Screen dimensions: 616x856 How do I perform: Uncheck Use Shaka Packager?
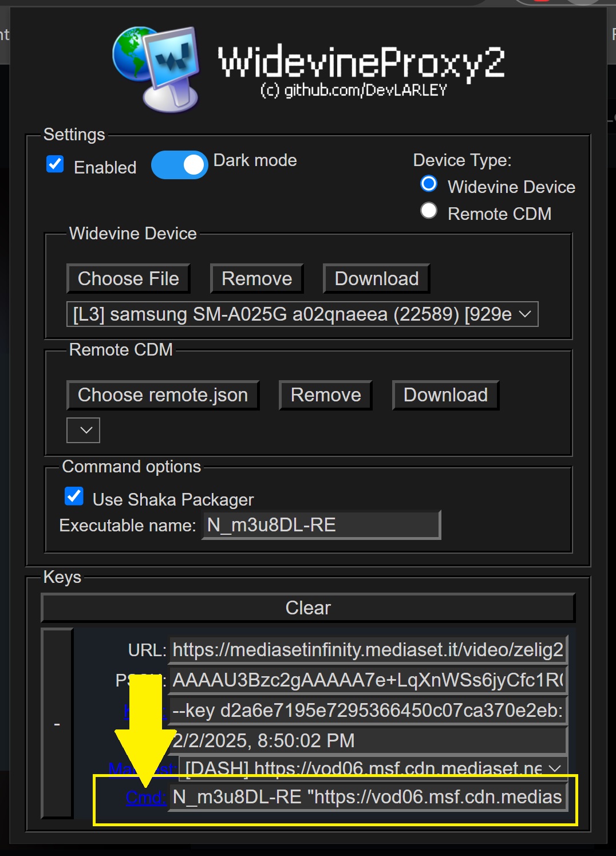(74, 496)
